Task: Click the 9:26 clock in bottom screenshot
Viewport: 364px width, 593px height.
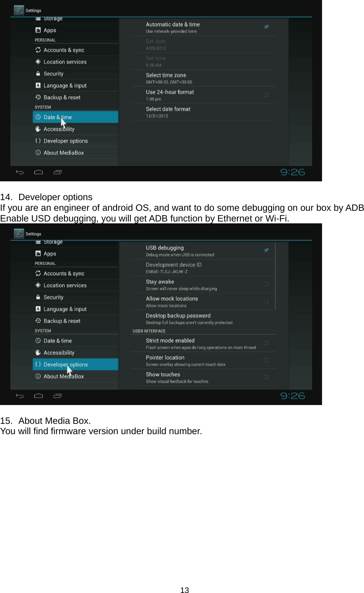Action: click(x=293, y=396)
